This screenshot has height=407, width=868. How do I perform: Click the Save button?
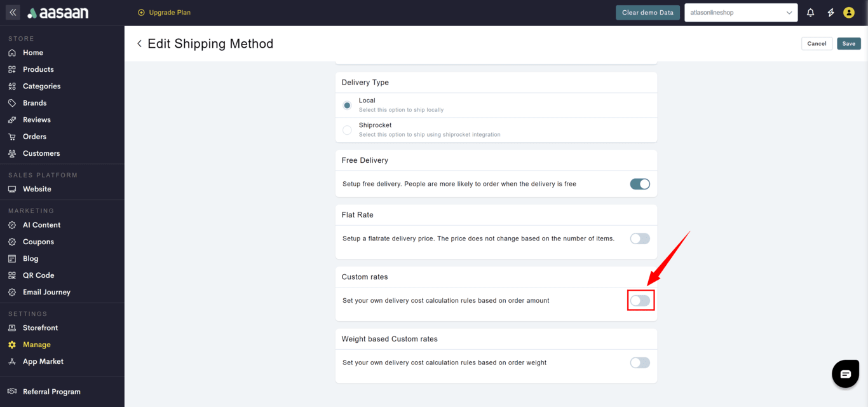pos(848,44)
